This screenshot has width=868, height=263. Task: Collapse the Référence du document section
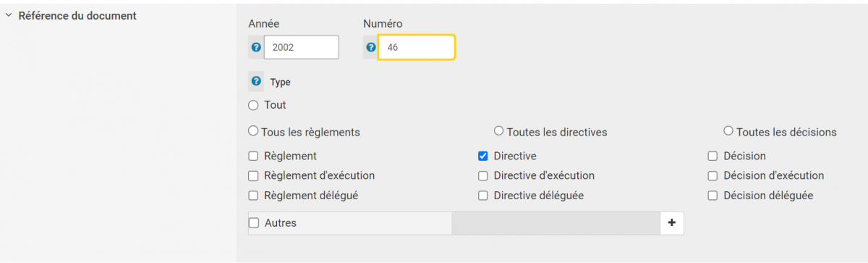click(x=8, y=15)
